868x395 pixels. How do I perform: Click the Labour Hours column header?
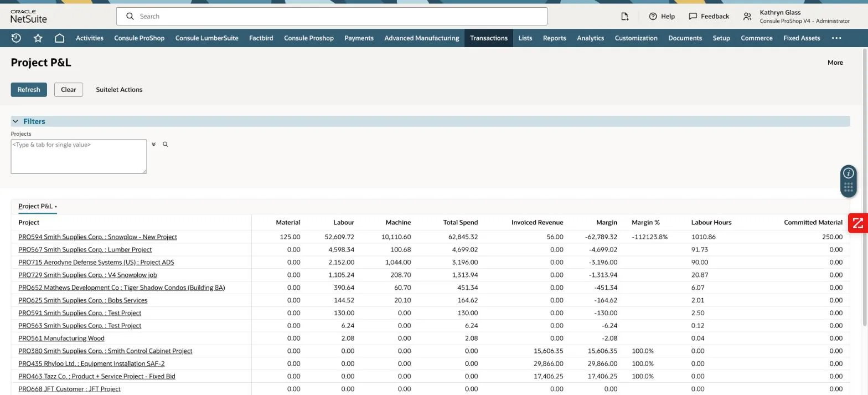click(x=711, y=223)
